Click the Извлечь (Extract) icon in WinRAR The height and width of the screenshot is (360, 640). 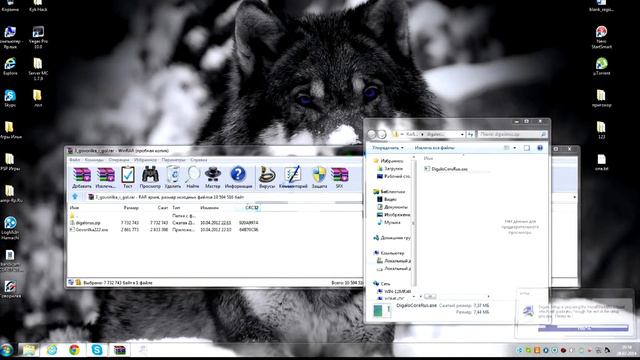pos(106,178)
